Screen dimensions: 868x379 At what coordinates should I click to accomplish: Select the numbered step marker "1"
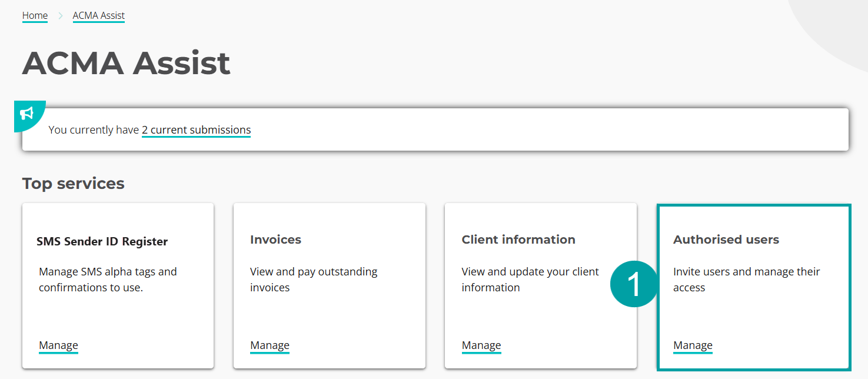(x=633, y=284)
